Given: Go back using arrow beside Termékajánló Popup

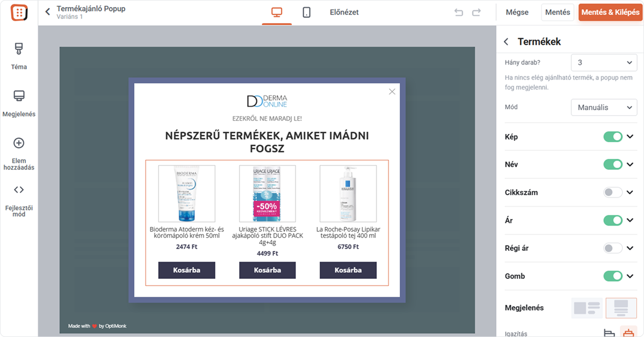Looking at the screenshot, I should click(x=47, y=12).
